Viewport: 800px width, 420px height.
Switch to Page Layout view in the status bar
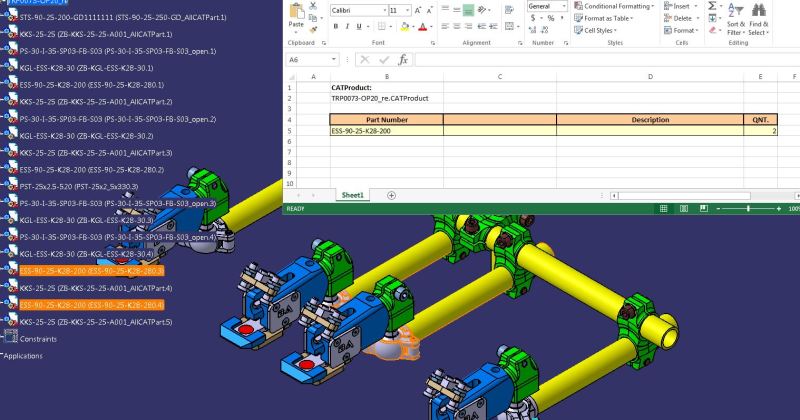click(x=684, y=209)
